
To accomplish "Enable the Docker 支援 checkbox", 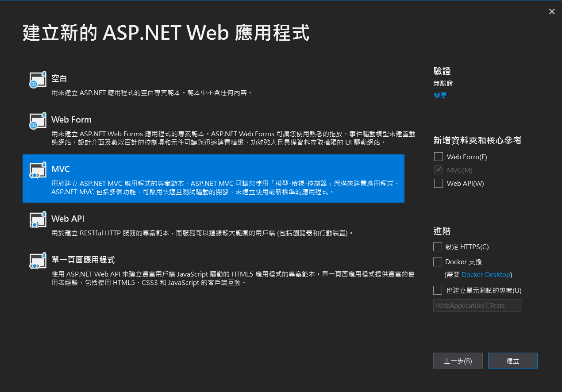I will [438, 262].
